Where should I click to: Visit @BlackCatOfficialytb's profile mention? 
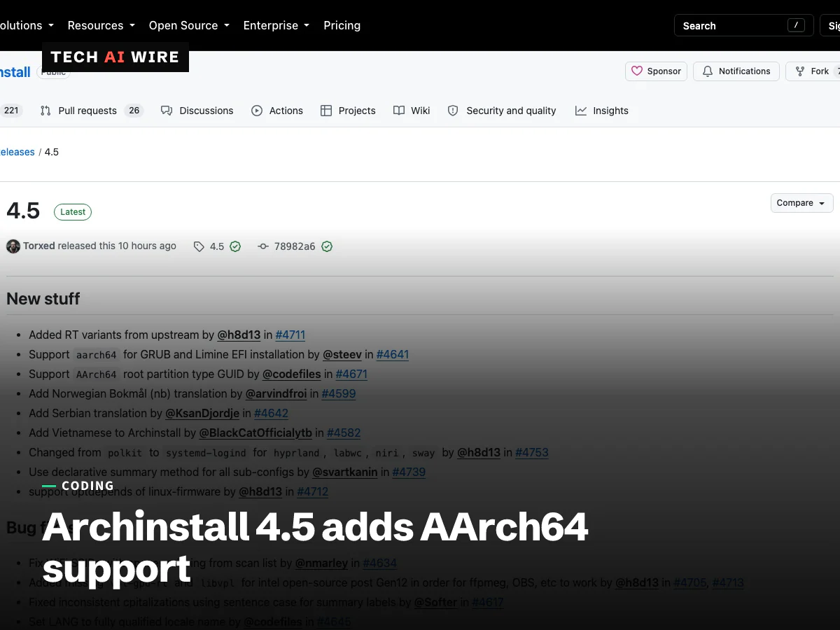pos(255,433)
